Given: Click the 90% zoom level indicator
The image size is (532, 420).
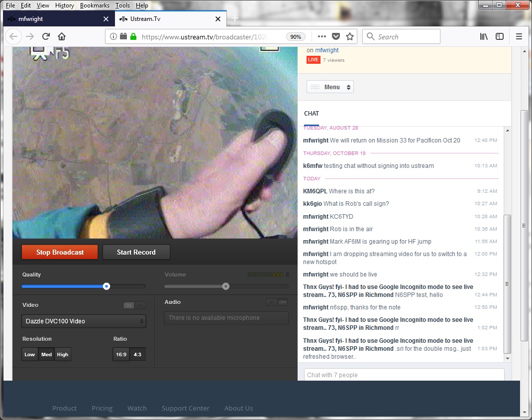Looking at the screenshot, I should pyautogui.click(x=296, y=37).
